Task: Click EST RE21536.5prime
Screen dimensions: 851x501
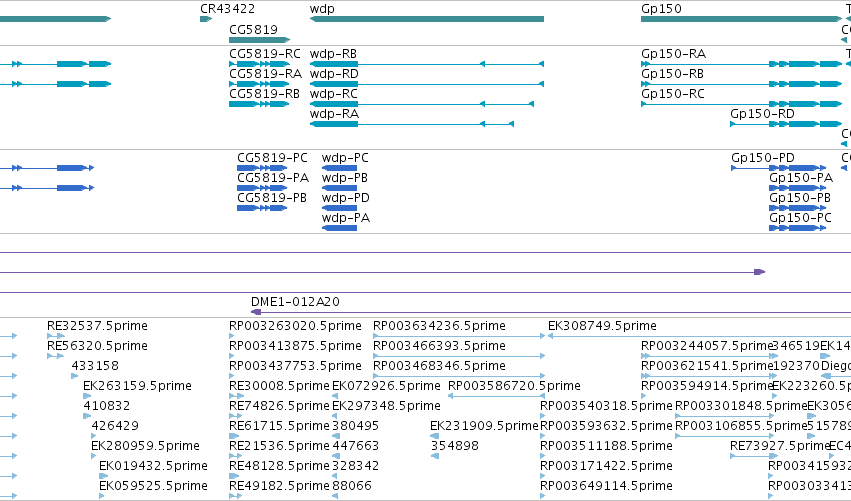Action: pyautogui.click(x=280, y=446)
